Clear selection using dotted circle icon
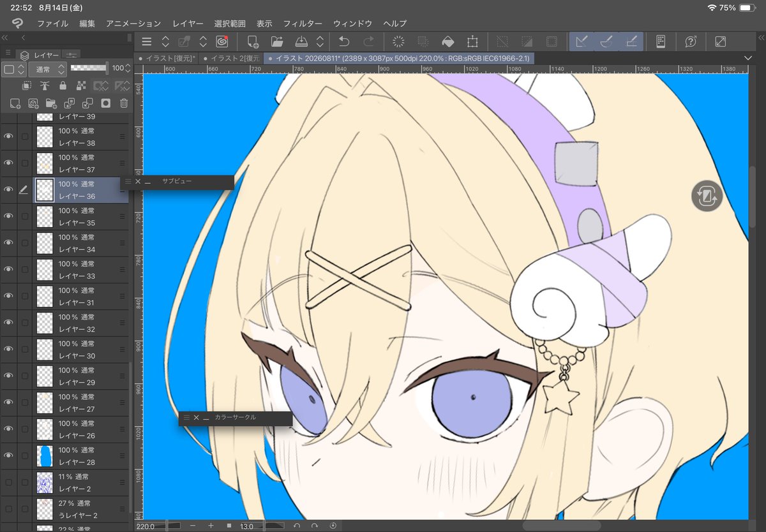The width and height of the screenshot is (766, 532). click(x=399, y=42)
